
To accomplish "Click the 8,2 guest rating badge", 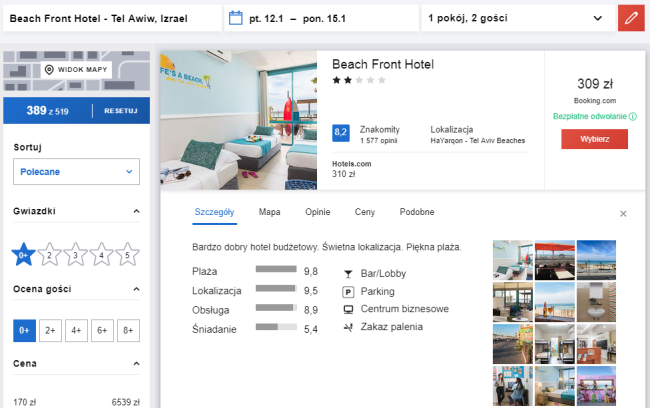I will click(340, 132).
